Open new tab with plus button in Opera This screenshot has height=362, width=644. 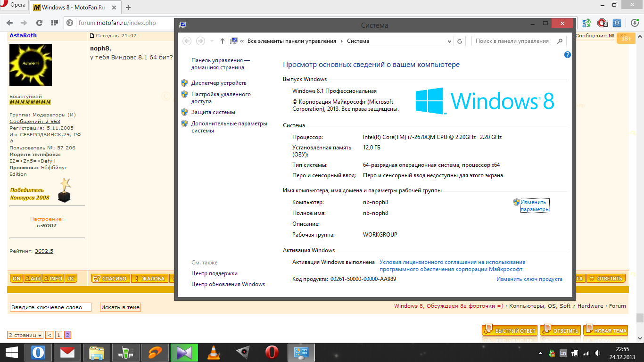pyautogui.click(x=128, y=8)
